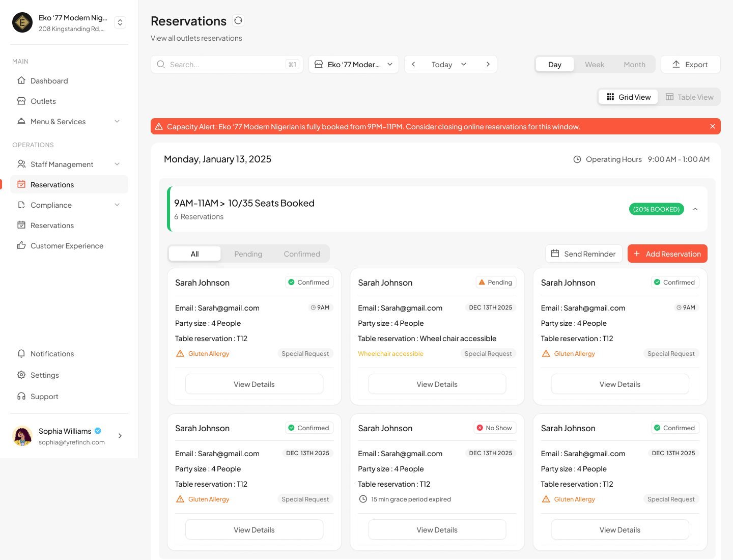Collapse the 9AM-11AM time slot section
The height and width of the screenshot is (560, 733).
pos(695,209)
